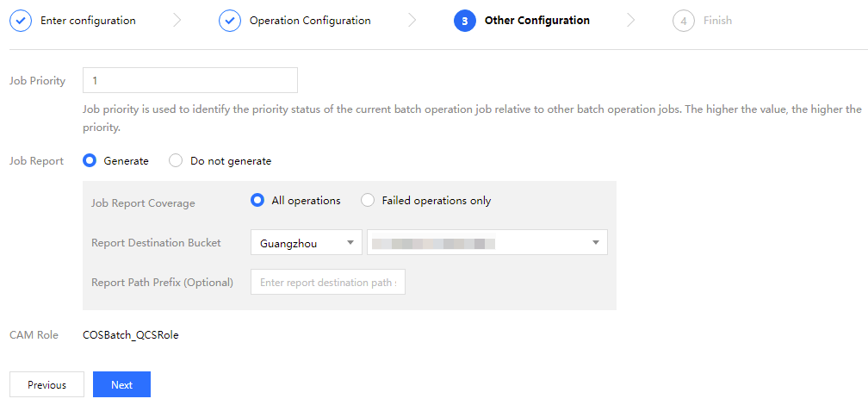
Task: Go to Enter configuration step
Action: point(88,21)
